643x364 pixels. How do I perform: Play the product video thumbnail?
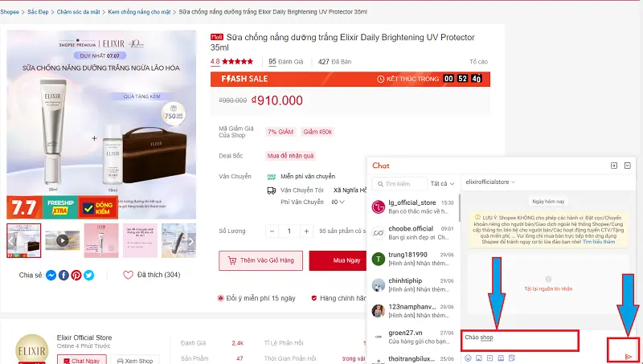[x=63, y=240]
